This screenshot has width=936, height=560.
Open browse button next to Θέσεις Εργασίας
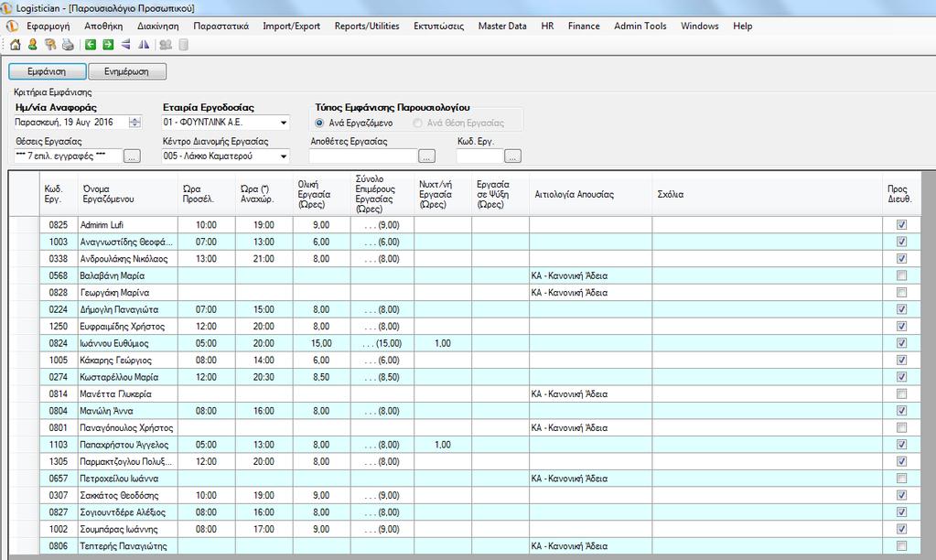pos(132,156)
